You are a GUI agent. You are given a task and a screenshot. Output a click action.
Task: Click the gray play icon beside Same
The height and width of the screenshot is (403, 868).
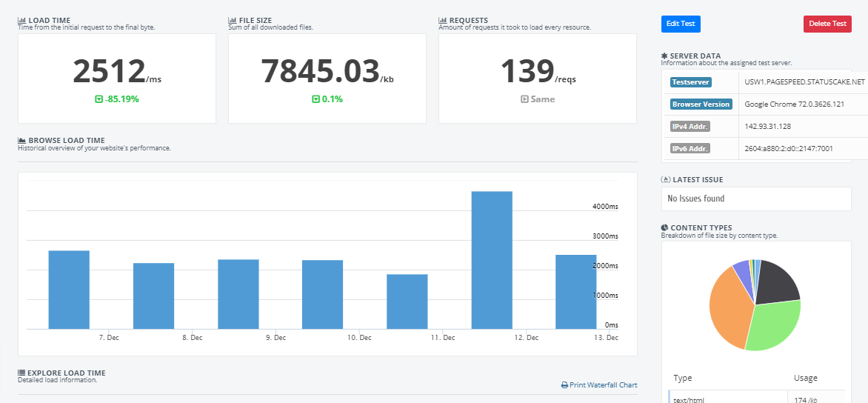coord(524,99)
